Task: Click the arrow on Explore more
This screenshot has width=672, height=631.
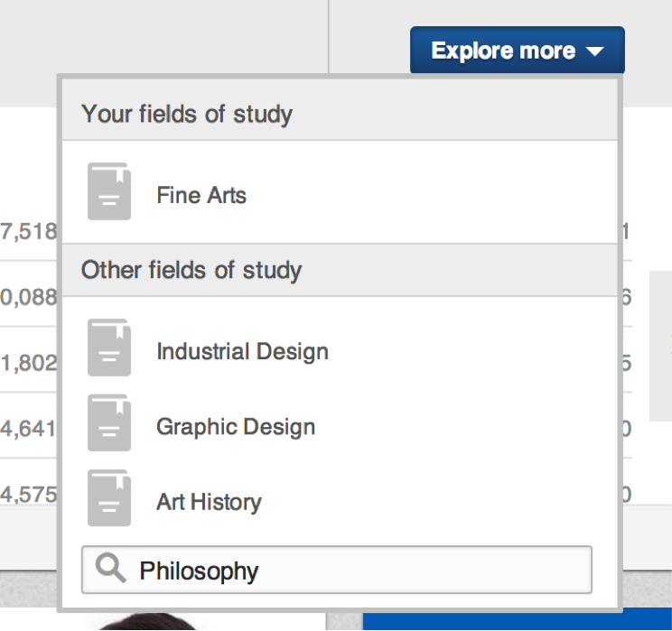Action: click(594, 51)
